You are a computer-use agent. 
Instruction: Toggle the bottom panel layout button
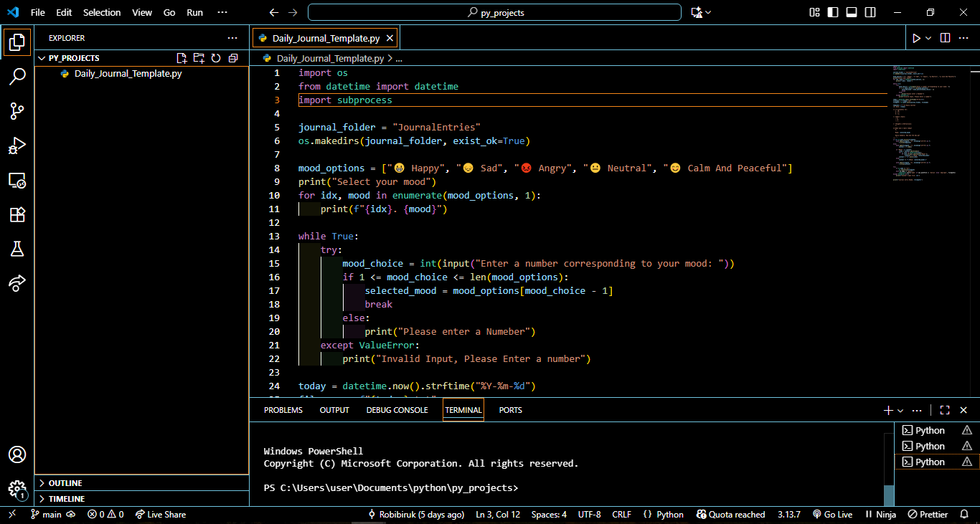click(852, 12)
